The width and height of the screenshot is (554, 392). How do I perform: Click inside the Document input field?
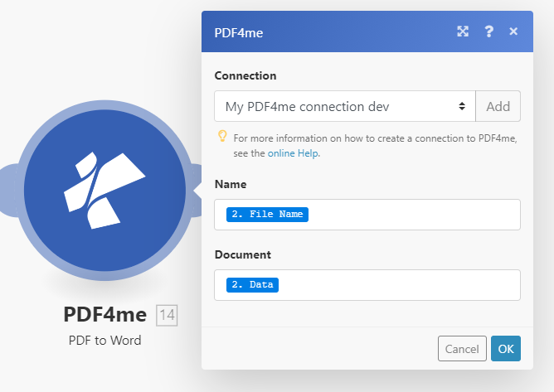pyautogui.click(x=367, y=285)
